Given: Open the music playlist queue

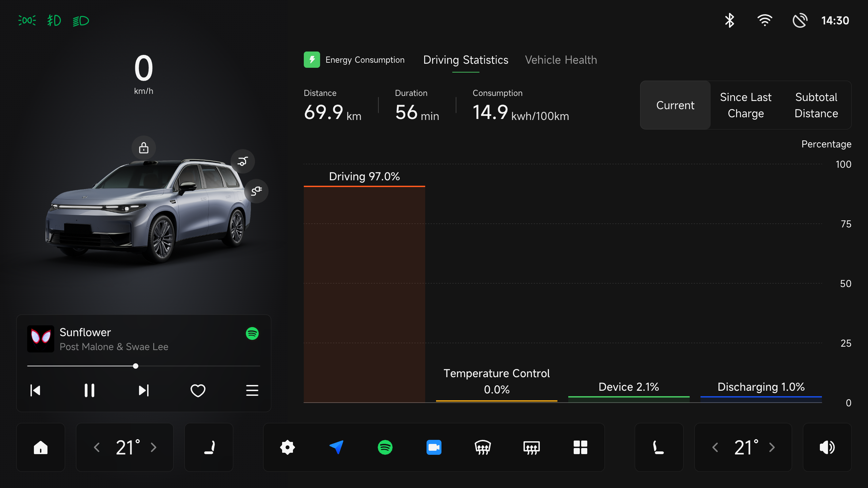Looking at the screenshot, I should (252, 390).
